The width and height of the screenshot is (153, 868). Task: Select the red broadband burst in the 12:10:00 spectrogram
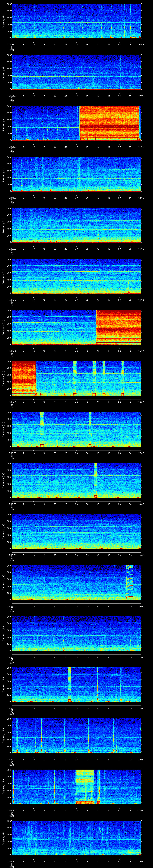click(x=109, y=123)
